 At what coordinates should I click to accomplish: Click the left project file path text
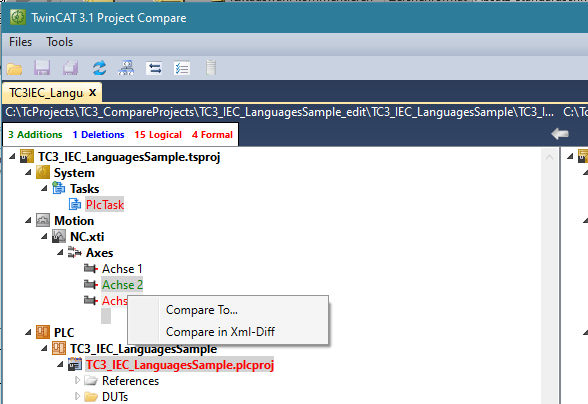click(x=279, y=112)
